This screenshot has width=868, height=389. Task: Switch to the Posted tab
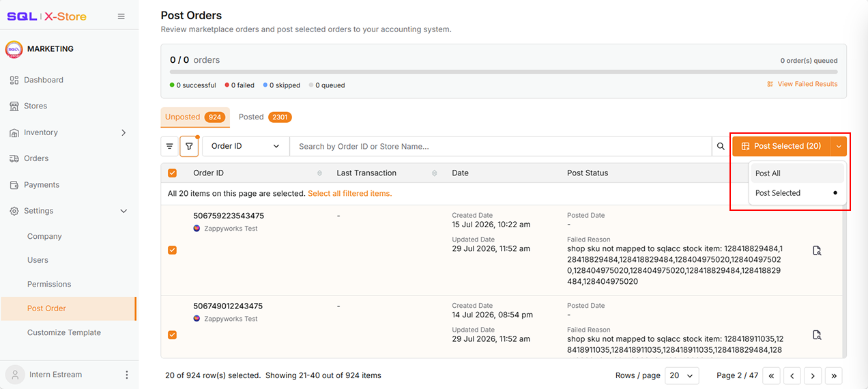pyautogui.click(x=265, y=117)
